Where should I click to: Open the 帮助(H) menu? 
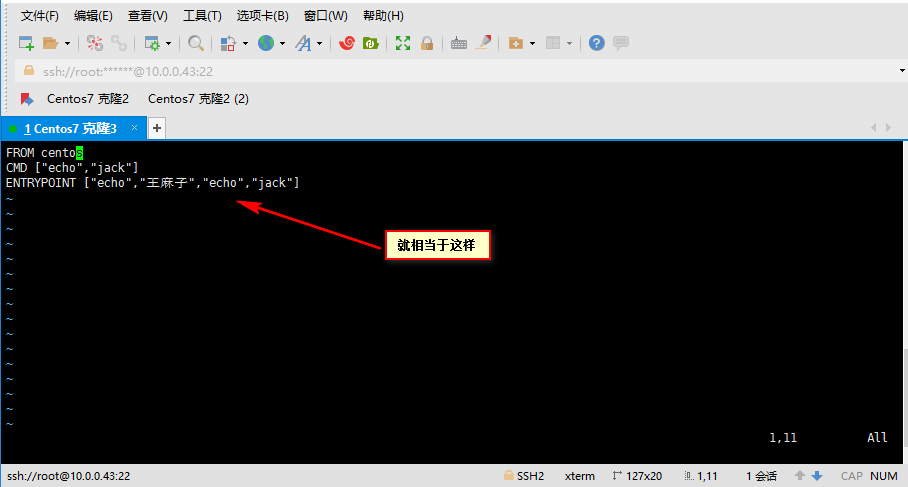tap(383, 16)
